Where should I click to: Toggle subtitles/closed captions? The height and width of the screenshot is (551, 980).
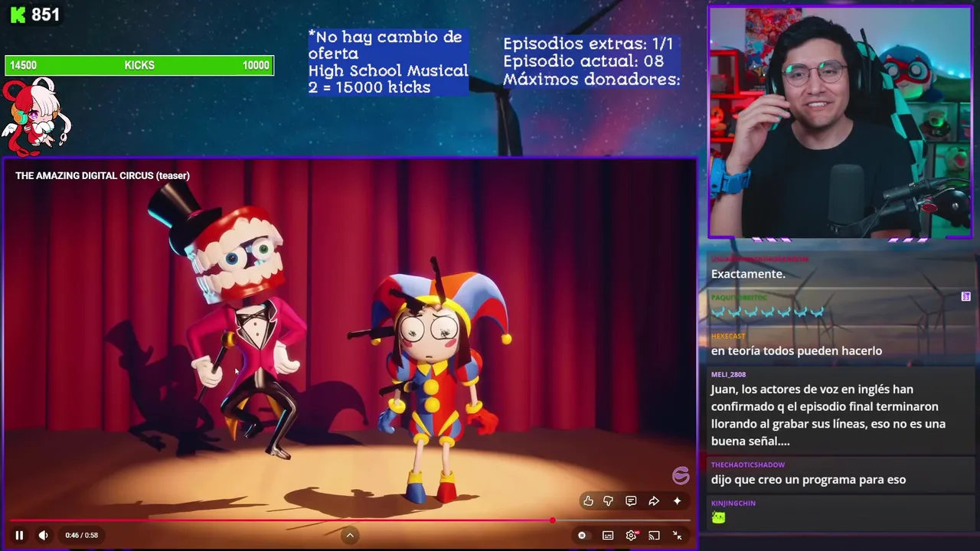coord(608,535)
